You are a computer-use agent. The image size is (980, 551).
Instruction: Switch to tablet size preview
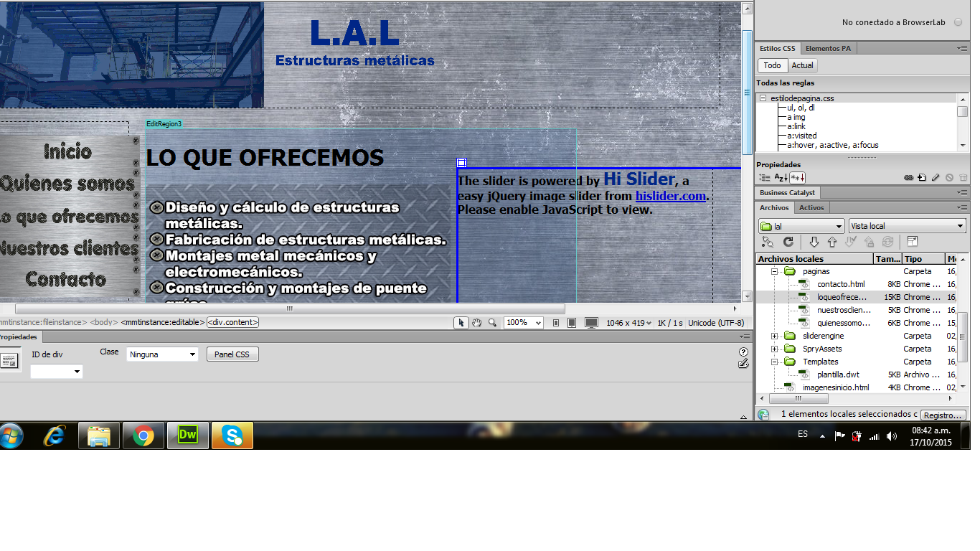click(x=571, y=323)
